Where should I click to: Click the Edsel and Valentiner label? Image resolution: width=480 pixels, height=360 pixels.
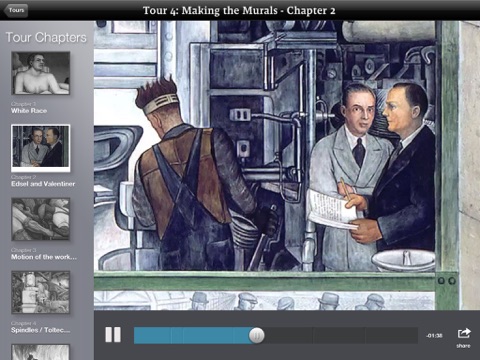point(43,184)
